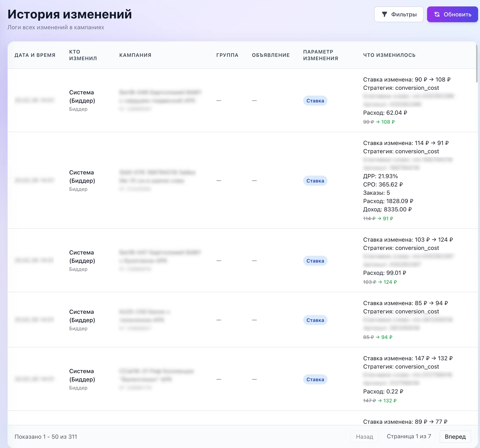This screenshot has width=480, height=448.
Task: Click Ставка badge in the 147→132 row
Action: pos(315,379)
